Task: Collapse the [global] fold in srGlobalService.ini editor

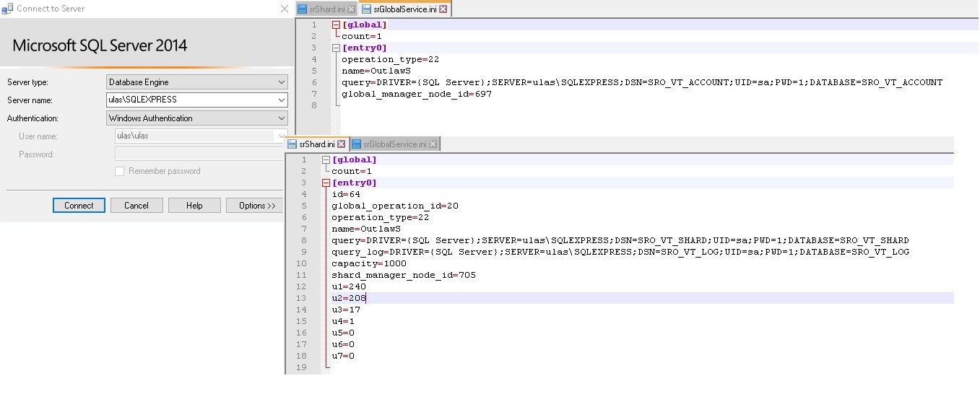Action: [x=336, y=25]
